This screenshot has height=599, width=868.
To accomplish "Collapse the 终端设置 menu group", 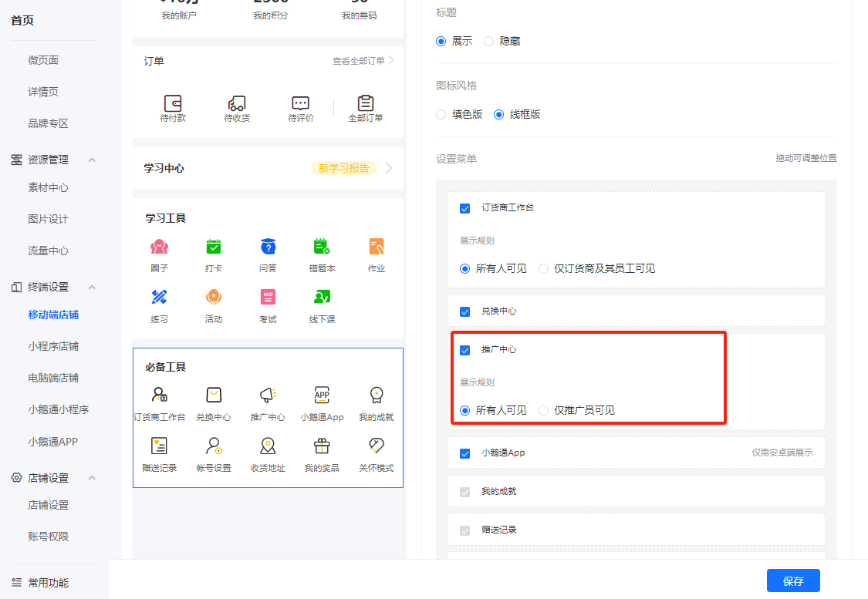I will click(92, 287).
